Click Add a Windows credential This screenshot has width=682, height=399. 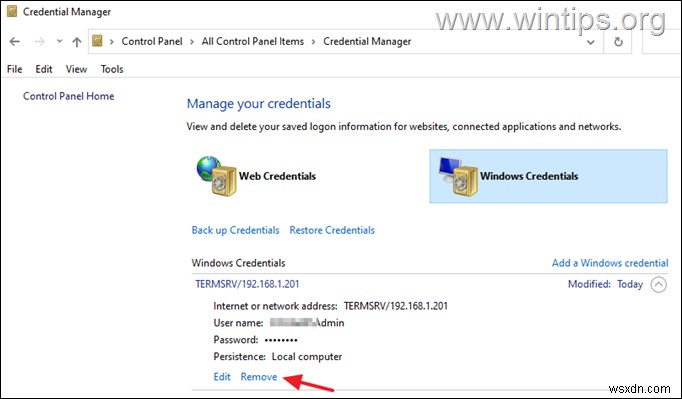tap(610, 263)
